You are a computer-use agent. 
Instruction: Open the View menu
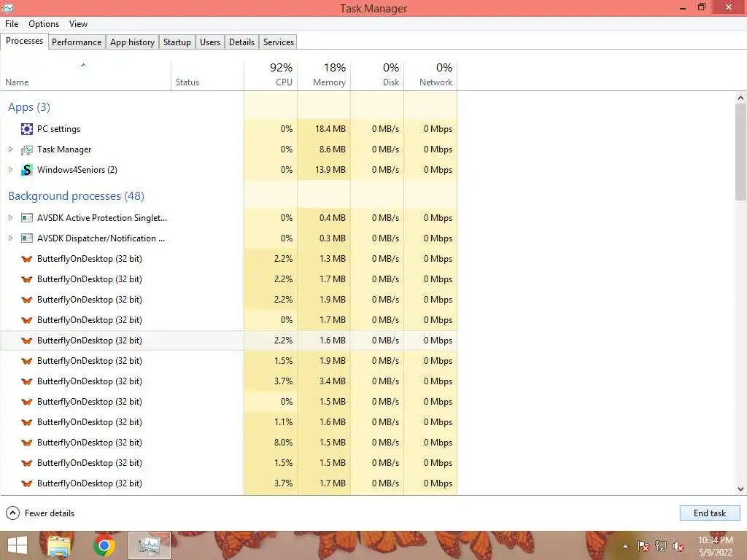78,24
